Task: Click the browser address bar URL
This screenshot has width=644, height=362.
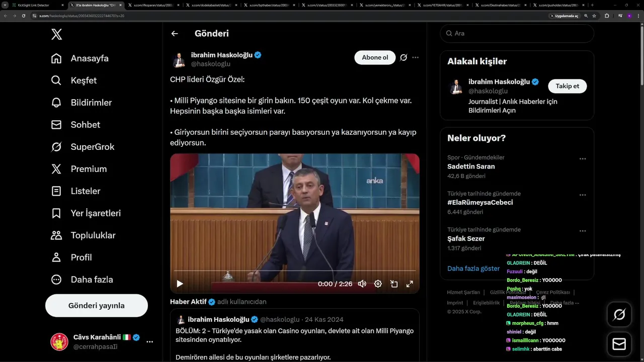Action: pyautogui.click(x=82, y=16)
